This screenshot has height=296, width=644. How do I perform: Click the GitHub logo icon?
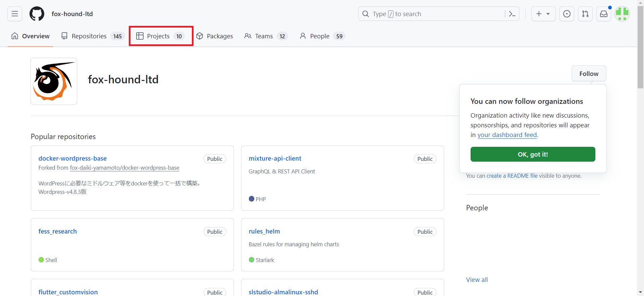(x=37, y=14)
